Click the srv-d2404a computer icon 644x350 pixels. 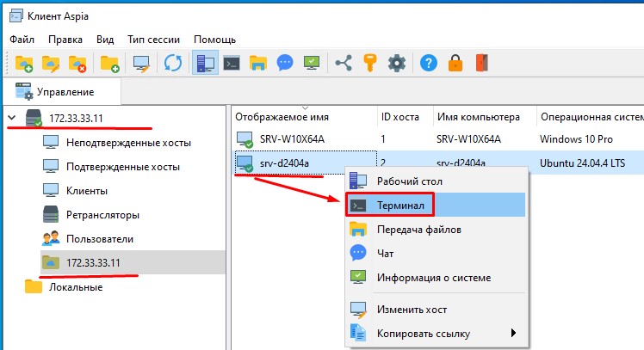click(x=245, y=163)
